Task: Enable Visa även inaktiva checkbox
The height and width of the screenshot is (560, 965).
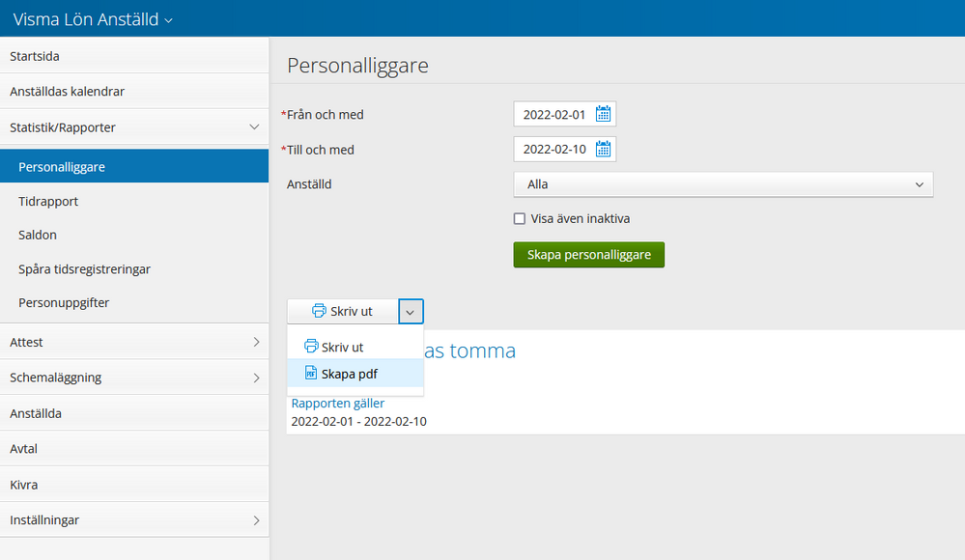Action: pyautogui.click(x=520, y=219)
